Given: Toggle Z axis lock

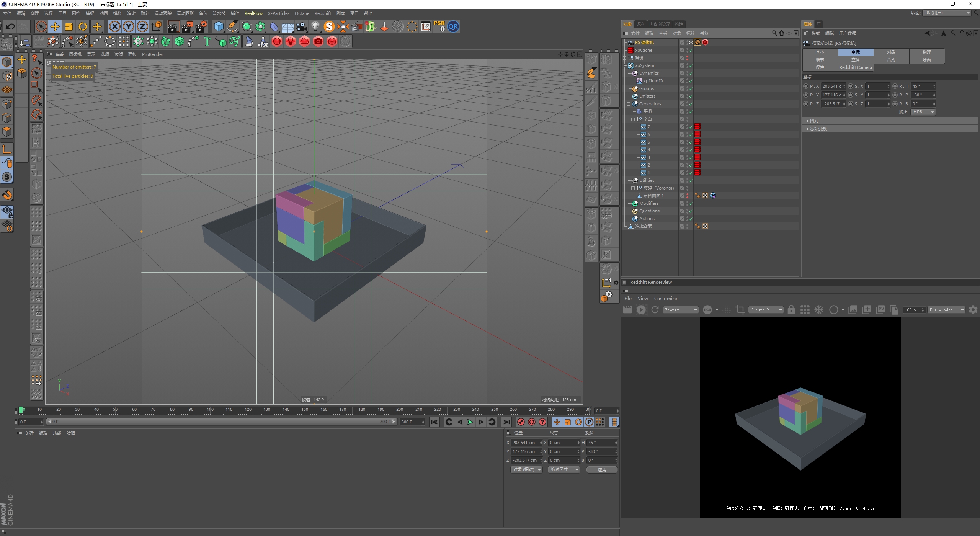Looking at the screenshot, I should click(142, 26).
